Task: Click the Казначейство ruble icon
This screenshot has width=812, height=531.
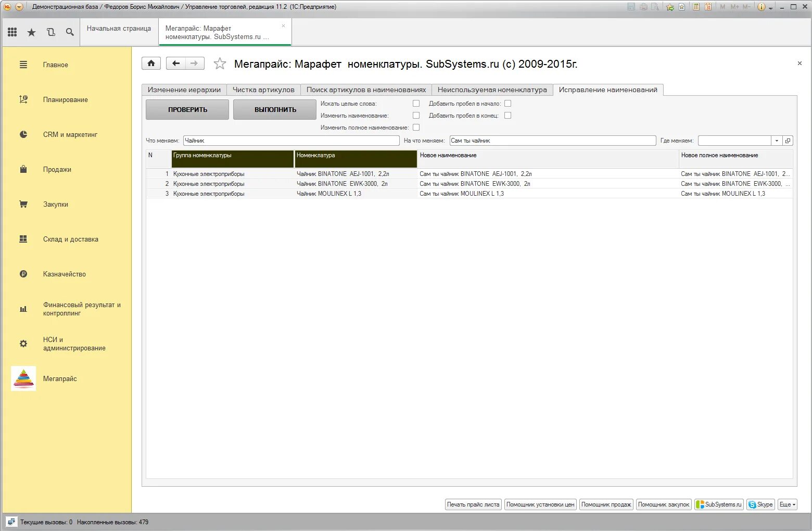Action: pos(23,274)
